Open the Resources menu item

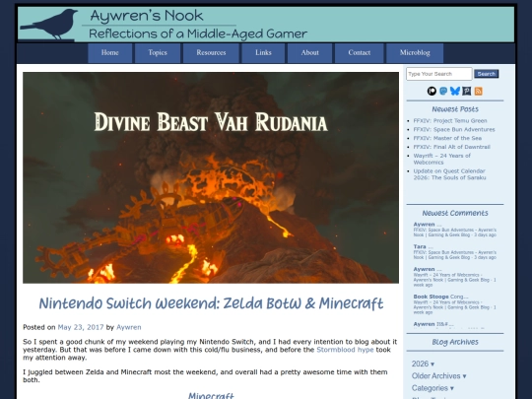(x=211, y=53)
